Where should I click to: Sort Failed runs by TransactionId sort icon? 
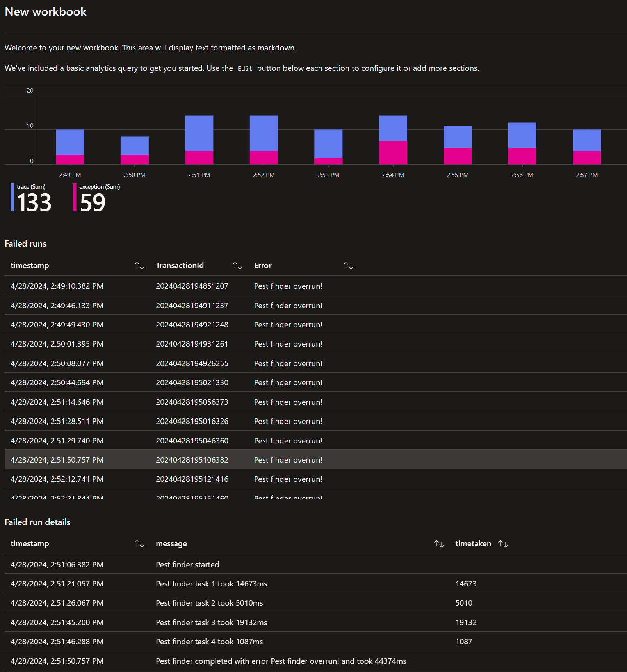tap(237, 266)
